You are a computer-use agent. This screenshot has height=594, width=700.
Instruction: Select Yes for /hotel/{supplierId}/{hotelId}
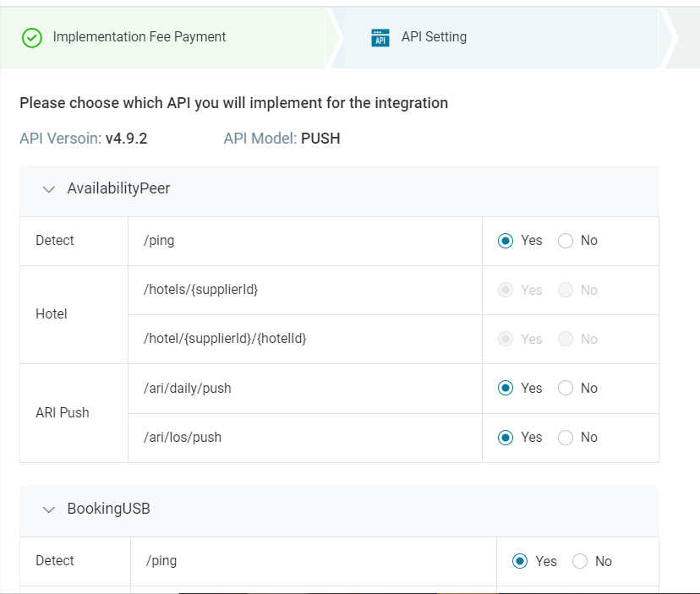pyautogui.click(x=506, y=339)
